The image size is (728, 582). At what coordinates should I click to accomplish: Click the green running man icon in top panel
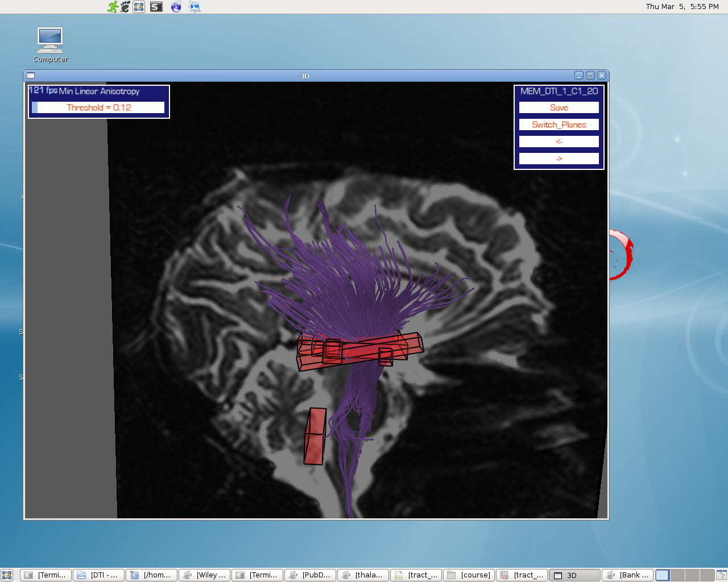113,7
